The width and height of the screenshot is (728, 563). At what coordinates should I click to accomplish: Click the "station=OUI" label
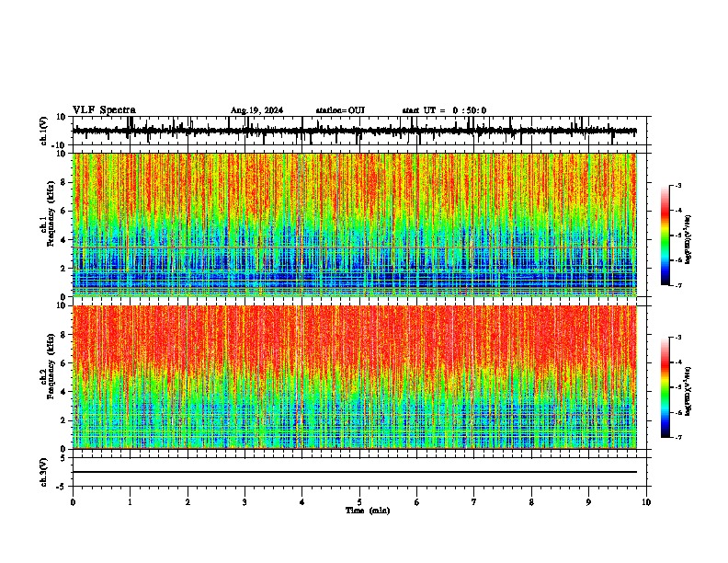click(x=340, y=110)
